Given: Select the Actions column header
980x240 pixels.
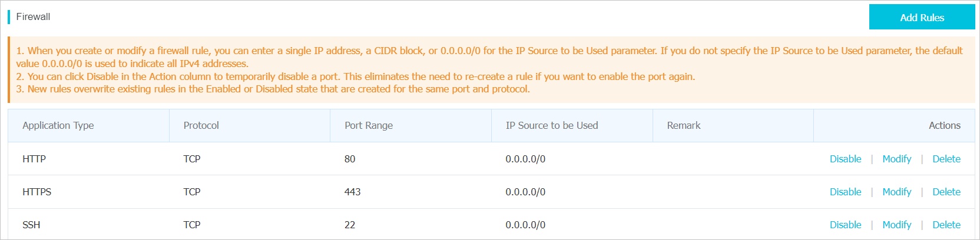Looking at the screenshot, I should pos(944,125).
